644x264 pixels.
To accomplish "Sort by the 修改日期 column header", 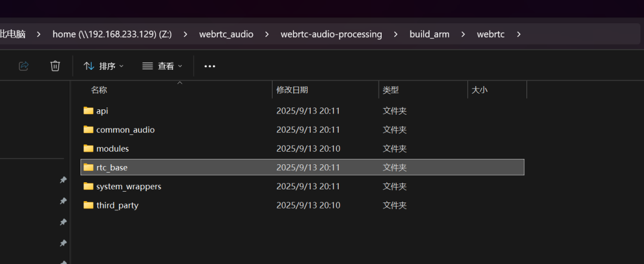I will tap(292, 90).
